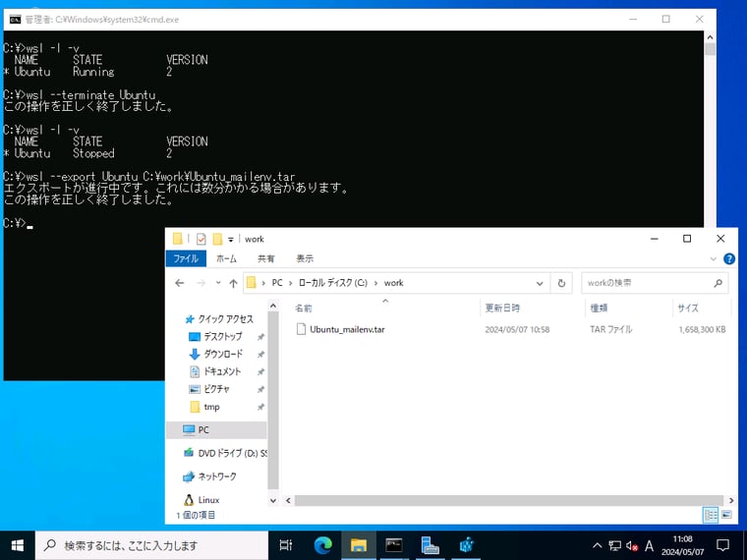Sort by 更新日時 column header

pyautogui.click(x=502, y=308)
